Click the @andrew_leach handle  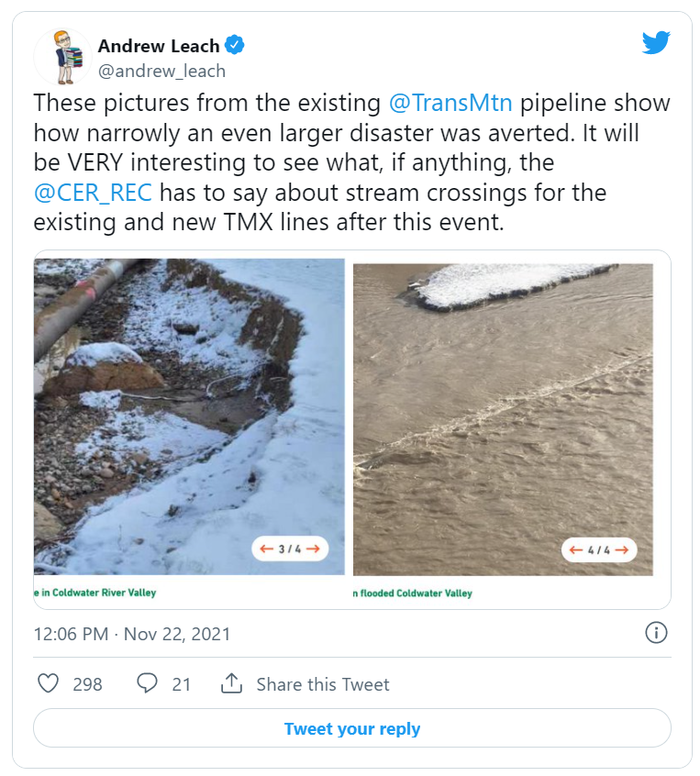[161, 71]
